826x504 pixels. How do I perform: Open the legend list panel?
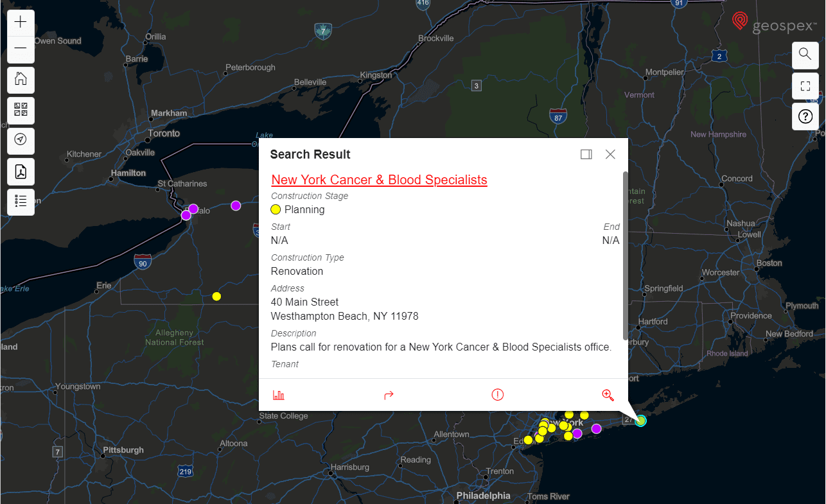point(21,202)
